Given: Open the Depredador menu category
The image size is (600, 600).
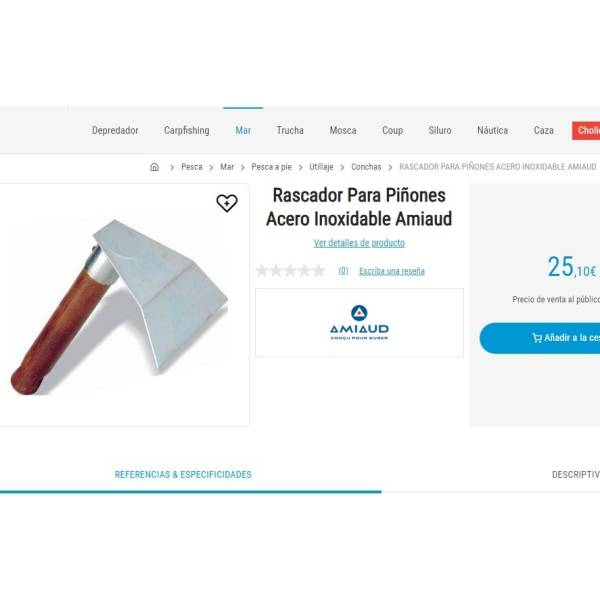Looking at the screenshot, I should 115,130.
